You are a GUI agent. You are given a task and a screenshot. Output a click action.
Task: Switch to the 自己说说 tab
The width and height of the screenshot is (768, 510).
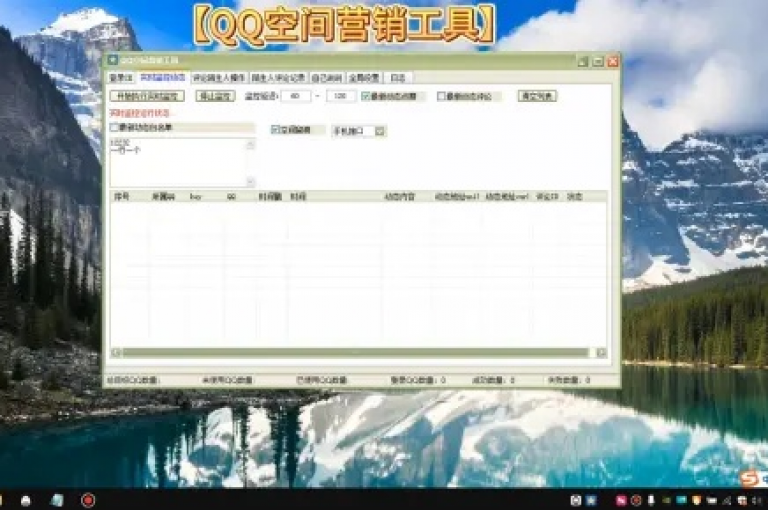[327, 78]
